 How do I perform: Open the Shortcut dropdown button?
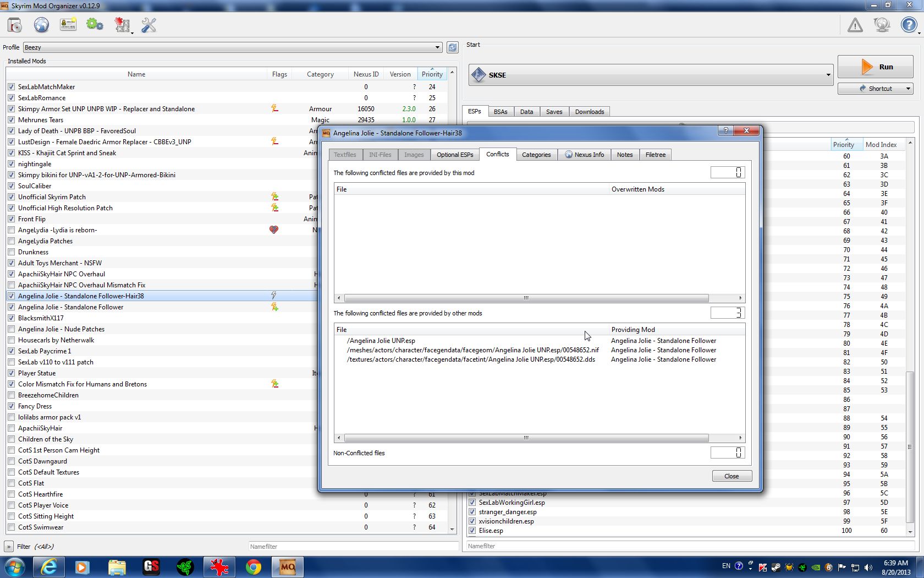tap(875, 89)
